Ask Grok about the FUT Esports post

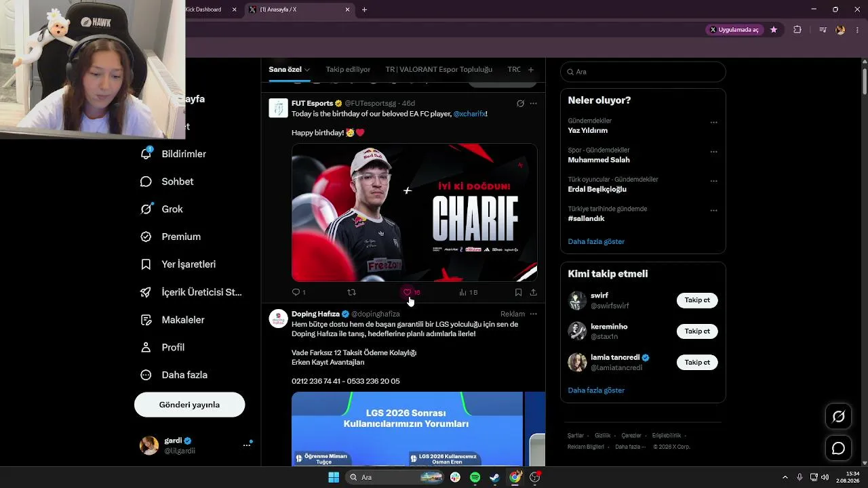click(520, 104)
